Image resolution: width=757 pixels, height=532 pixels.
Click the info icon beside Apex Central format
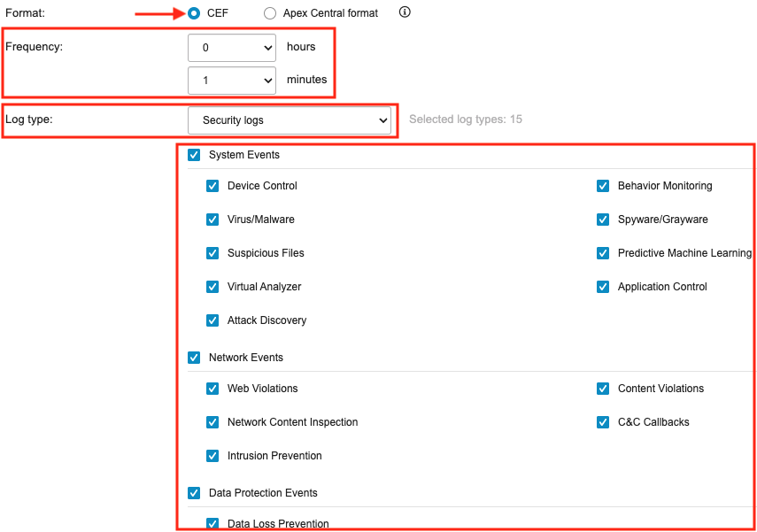tap(405, 12)
